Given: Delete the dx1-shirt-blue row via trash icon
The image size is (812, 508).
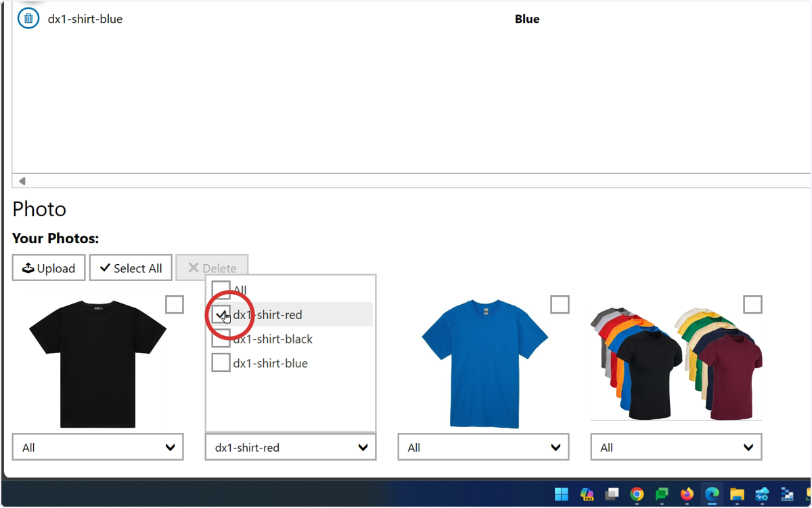Looking at the screenshot, I should (28, 18).
